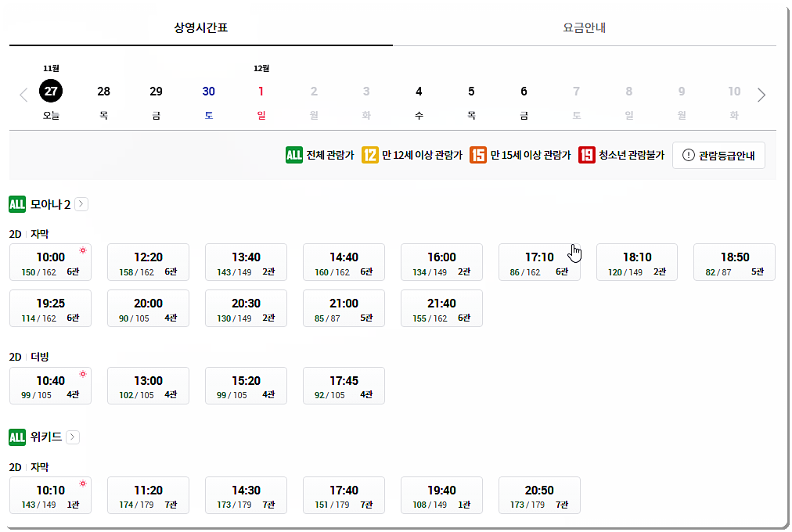Click the red 19 rating icon
792x532 pixels.
586,154
